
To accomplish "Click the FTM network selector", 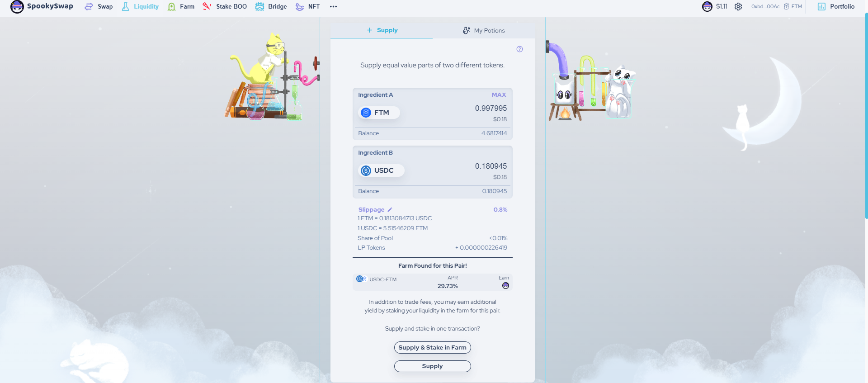I will pos(793,6).
